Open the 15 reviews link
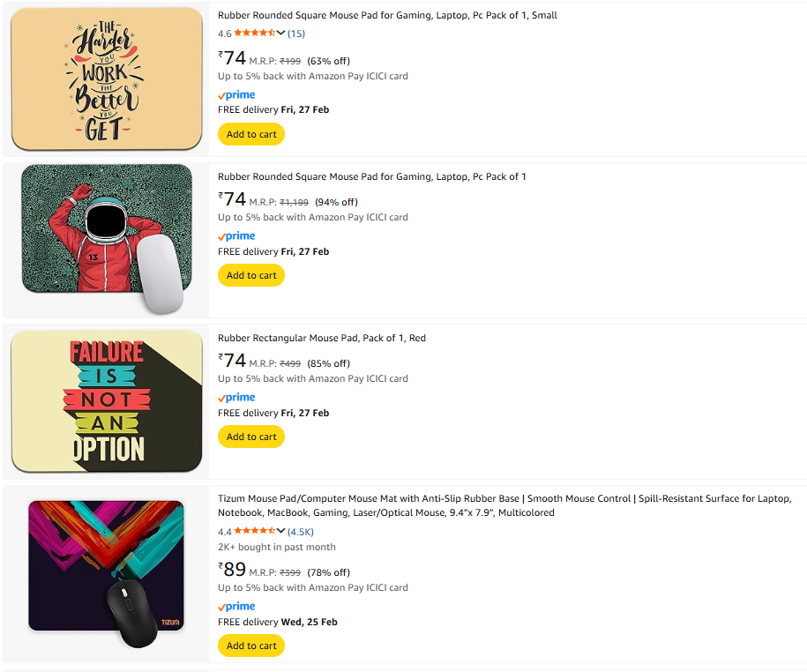This screenshot has width=807, height=672. click(x=296, y=34)
